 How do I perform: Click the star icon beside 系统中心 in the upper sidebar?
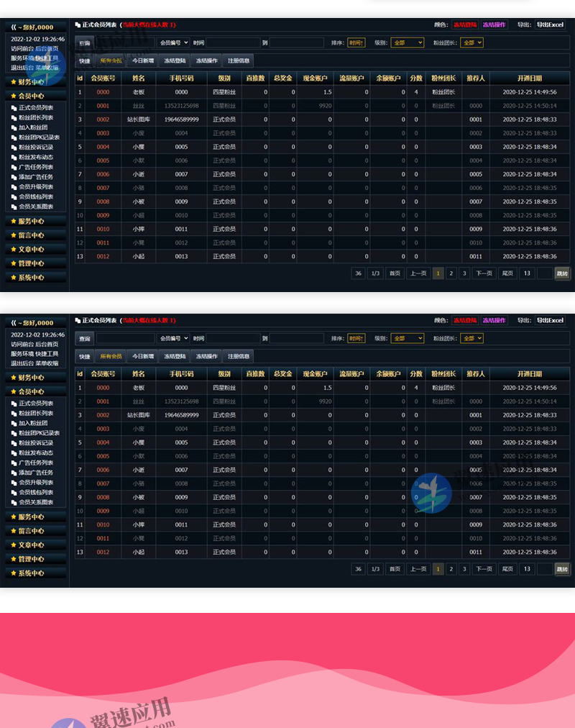13,278
